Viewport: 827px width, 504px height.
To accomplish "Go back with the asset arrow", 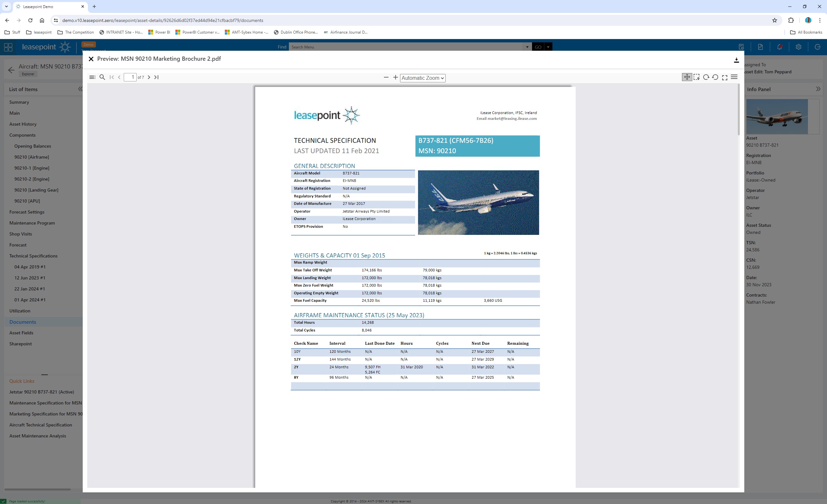I will tap(11, 70).
